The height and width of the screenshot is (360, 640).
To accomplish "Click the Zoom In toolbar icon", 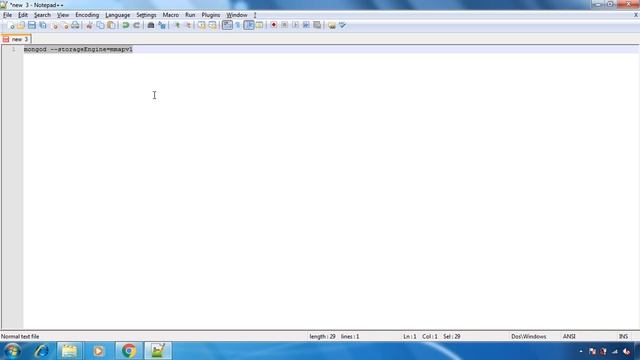I will click(x=177, y=25).
